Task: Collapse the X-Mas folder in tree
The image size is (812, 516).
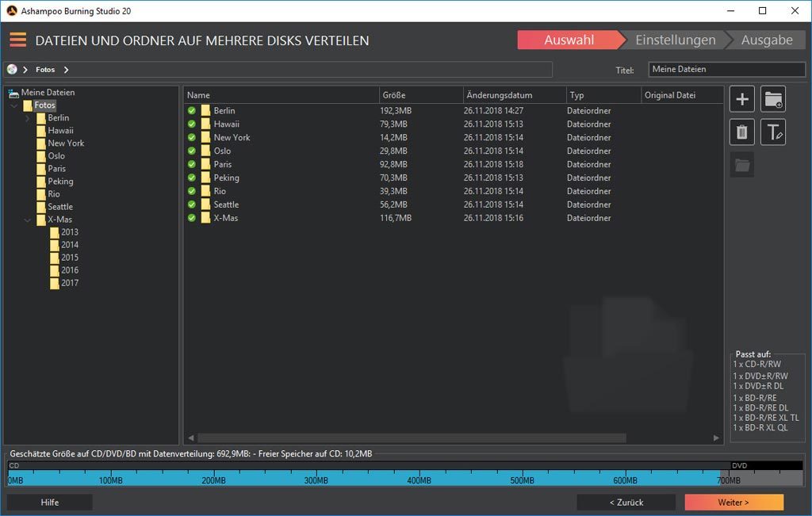Action: (x=28, y=220)
